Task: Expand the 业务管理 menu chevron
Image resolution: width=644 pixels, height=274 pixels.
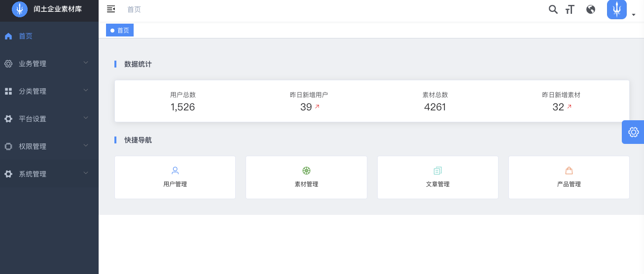Action: click(86, 63)
